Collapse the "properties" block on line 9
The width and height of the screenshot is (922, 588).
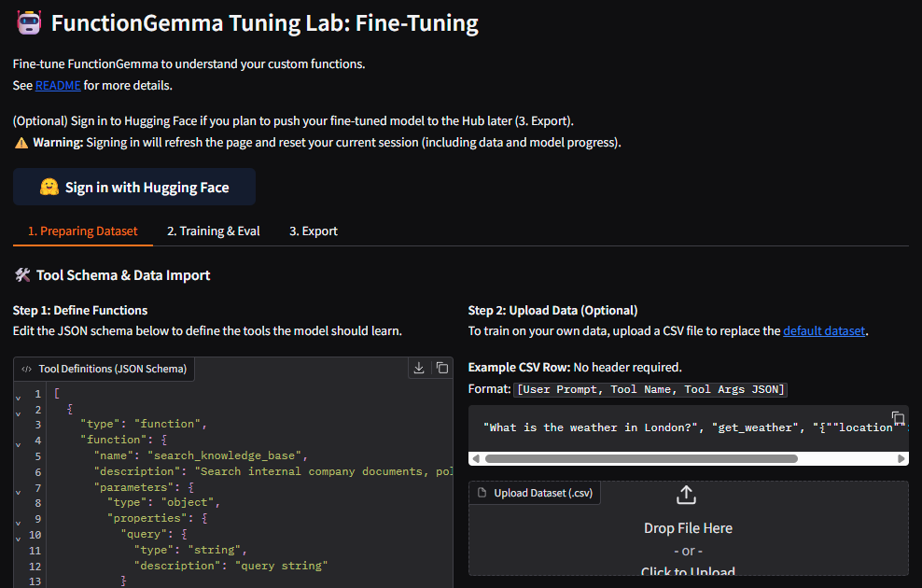(x=18, y=519)
